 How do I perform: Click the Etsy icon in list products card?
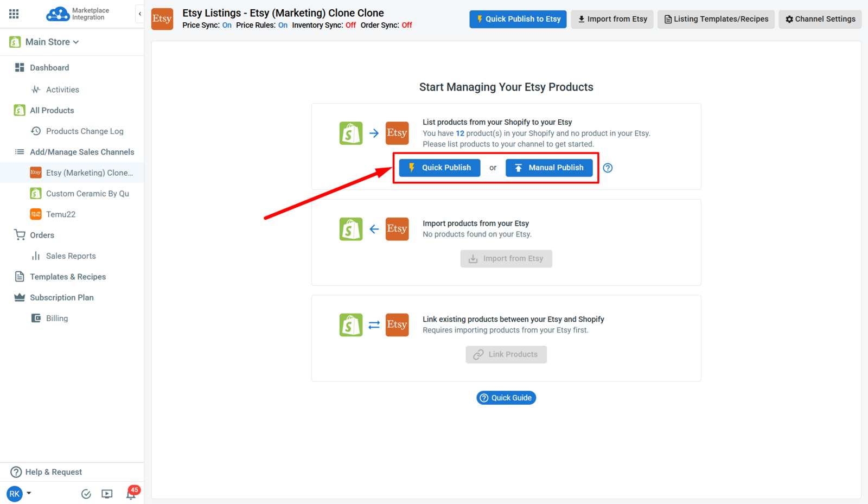(397, 133)
